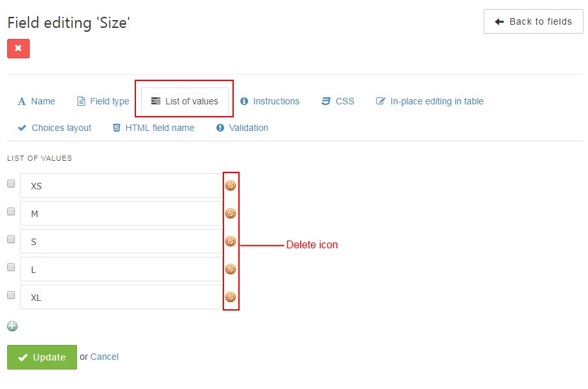The height and width of the screenshot is (389, 588).
Task: Select the checkbox next to M
Action: pyautogui.click(x=11, y=211)
